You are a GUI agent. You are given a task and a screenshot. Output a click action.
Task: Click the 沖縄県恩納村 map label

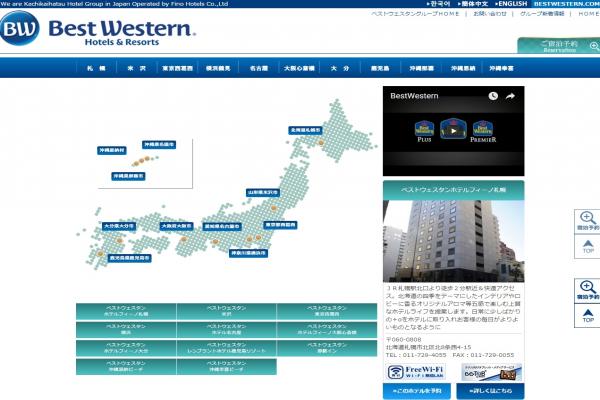112,150
